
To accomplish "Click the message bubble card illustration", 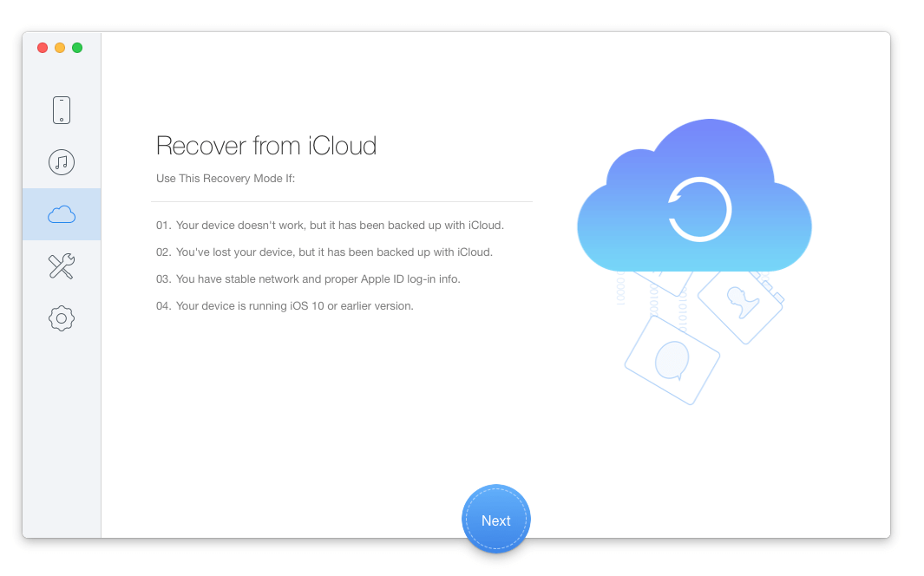I will click(x=672, y=361).
